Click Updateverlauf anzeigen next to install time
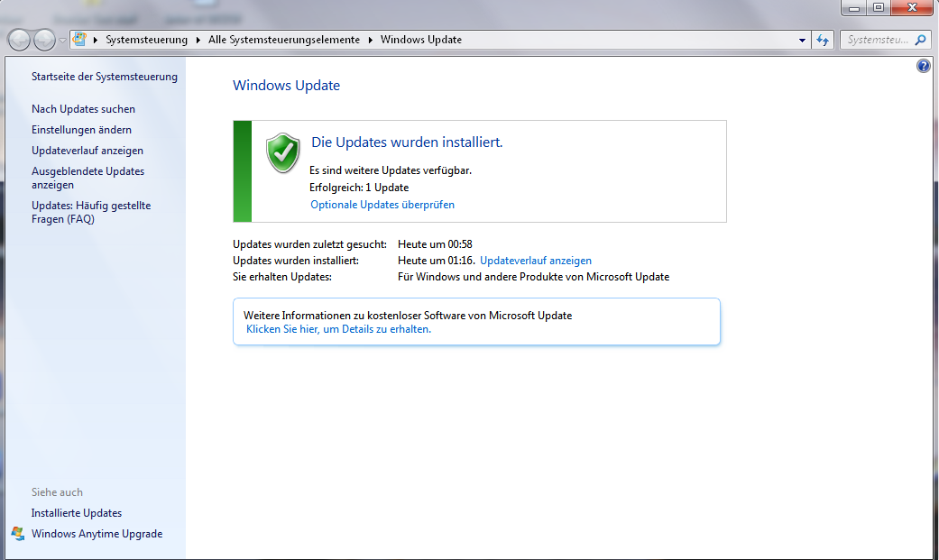Viewport: 939px width, 560px height. point(536,261)
